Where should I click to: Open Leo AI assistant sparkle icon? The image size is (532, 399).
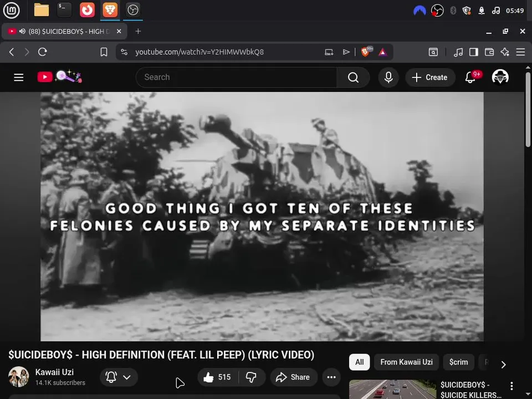click(505, 52)
